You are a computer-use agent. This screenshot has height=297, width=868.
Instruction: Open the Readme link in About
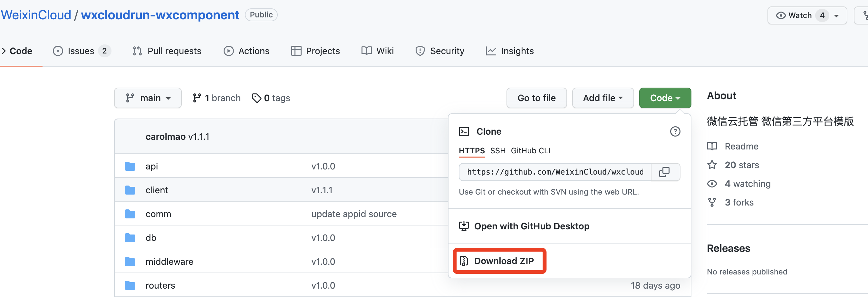(x=741, y=146)
